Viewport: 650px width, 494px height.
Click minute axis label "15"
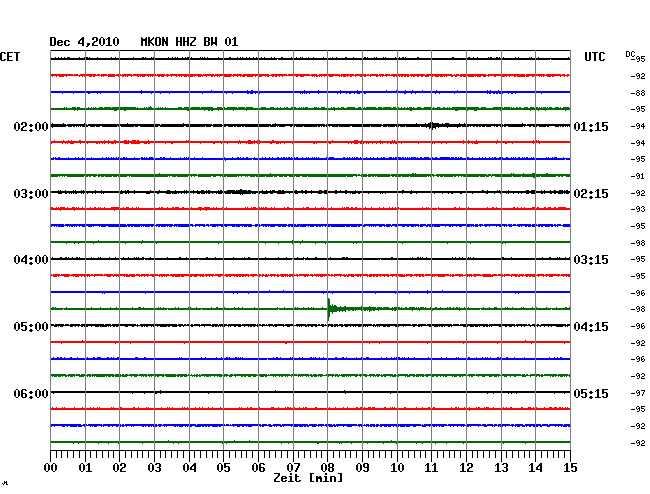(x=570, y=467)
